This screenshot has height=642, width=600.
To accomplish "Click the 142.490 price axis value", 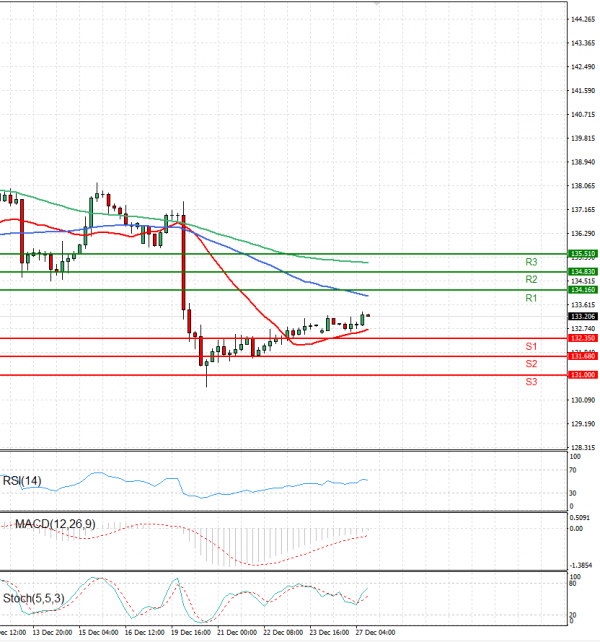I will click(583, 67).
